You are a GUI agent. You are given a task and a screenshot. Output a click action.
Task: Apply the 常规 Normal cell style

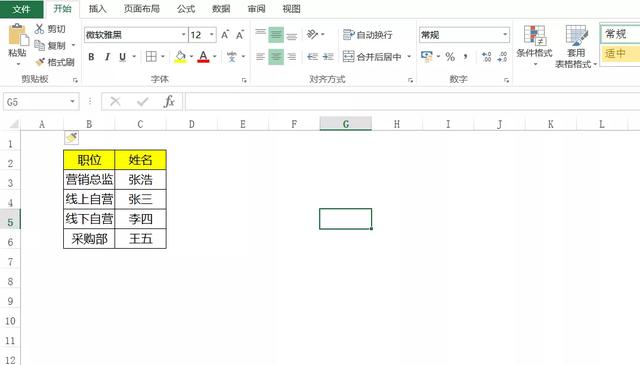click(620, 34)
